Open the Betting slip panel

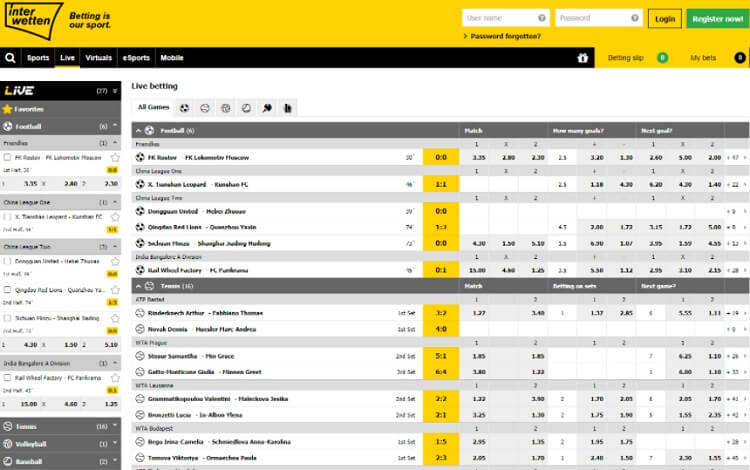click(x=625, y=58)
